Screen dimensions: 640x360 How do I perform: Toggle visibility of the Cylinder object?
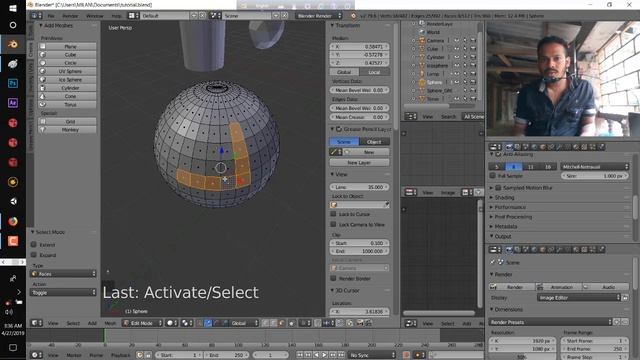coord(456,57)
